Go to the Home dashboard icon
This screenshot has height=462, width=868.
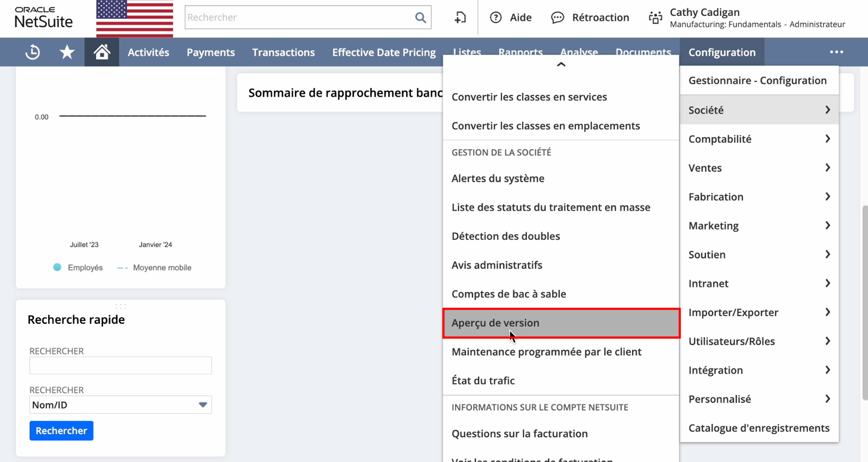coord(102,52)
